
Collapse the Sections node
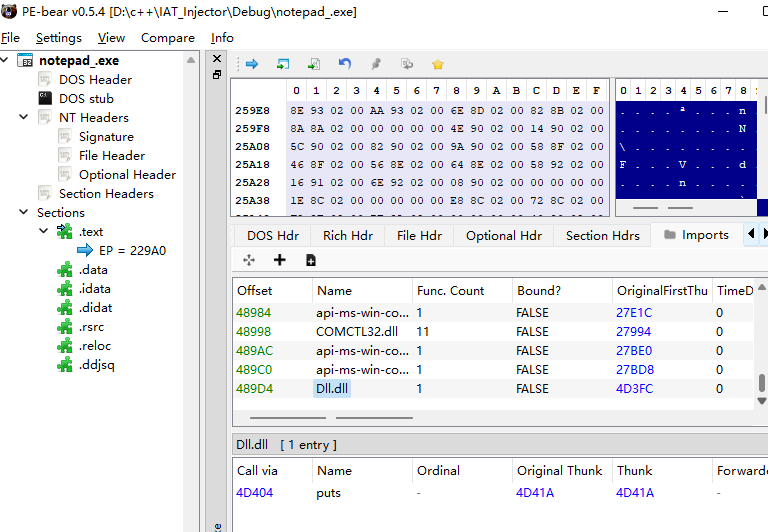(x=24, y=212)
